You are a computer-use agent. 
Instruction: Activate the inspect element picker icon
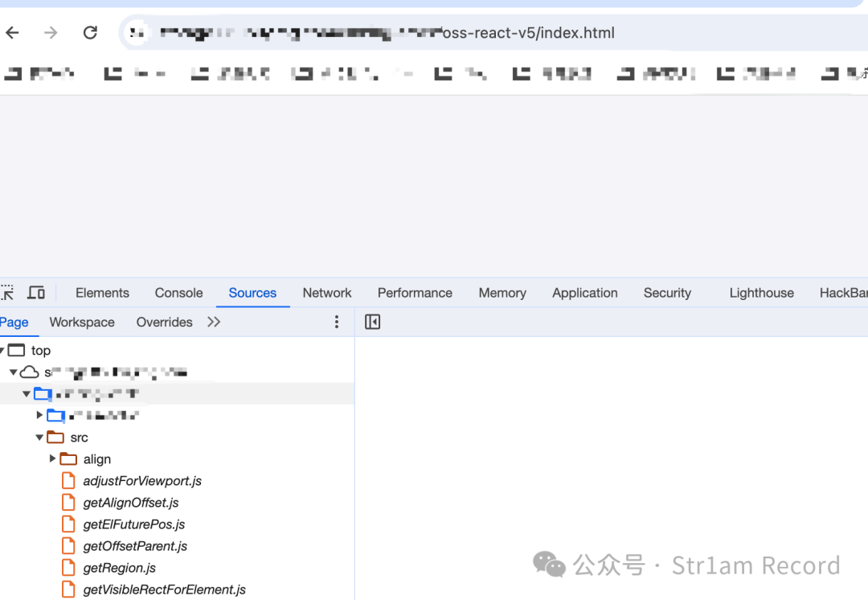coord(7,293)
